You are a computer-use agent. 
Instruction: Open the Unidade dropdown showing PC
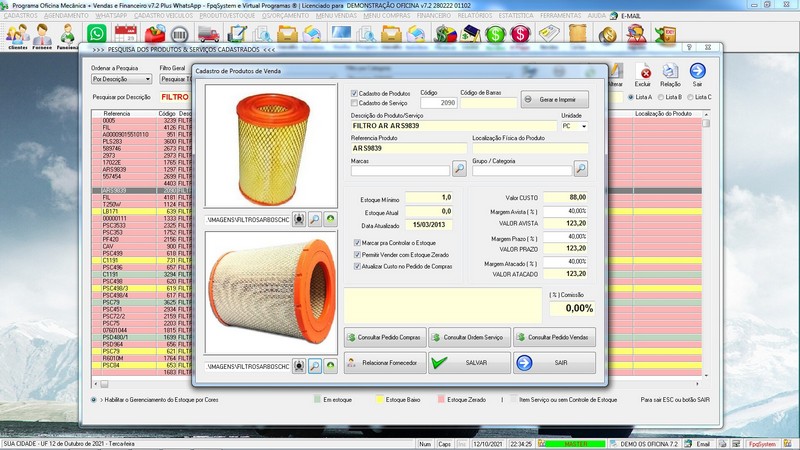[x=581, y=126]
